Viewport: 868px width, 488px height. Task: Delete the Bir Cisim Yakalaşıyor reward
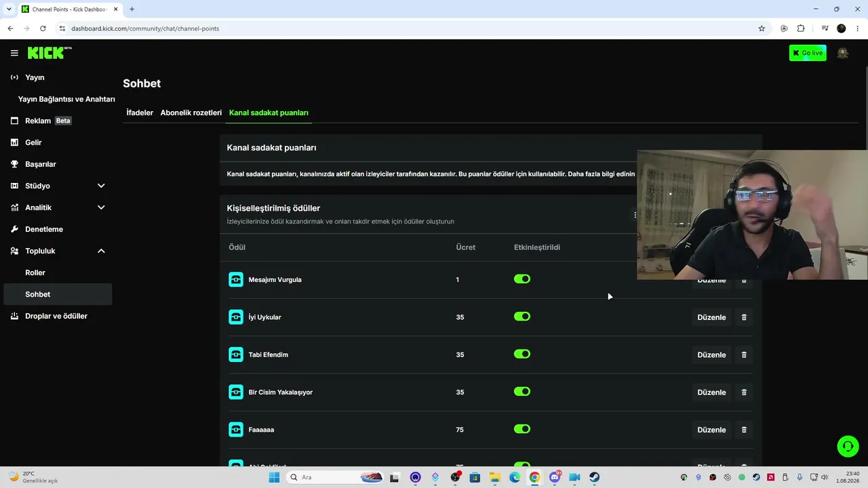(x=744, y=392)
